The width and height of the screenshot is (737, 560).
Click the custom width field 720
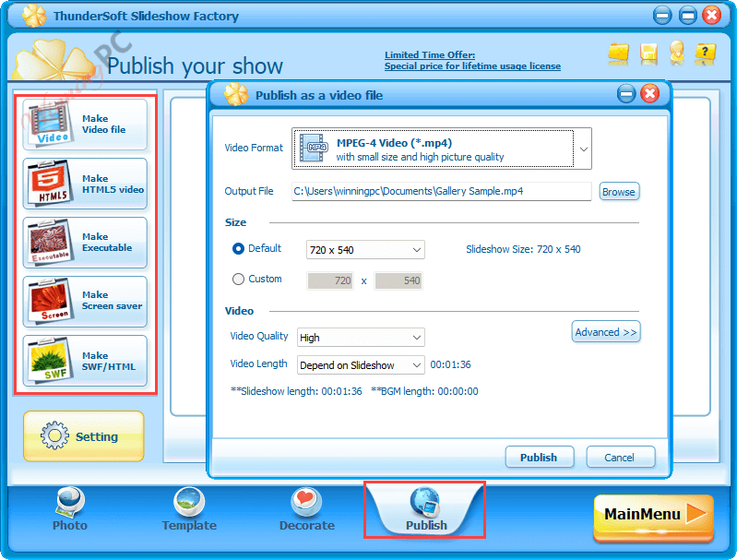330,280
